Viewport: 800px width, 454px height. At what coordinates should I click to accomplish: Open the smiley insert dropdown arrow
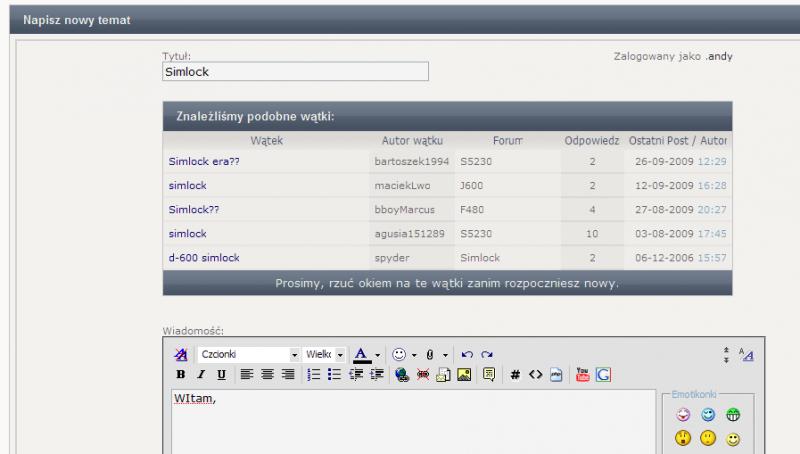tap(414, 355)
